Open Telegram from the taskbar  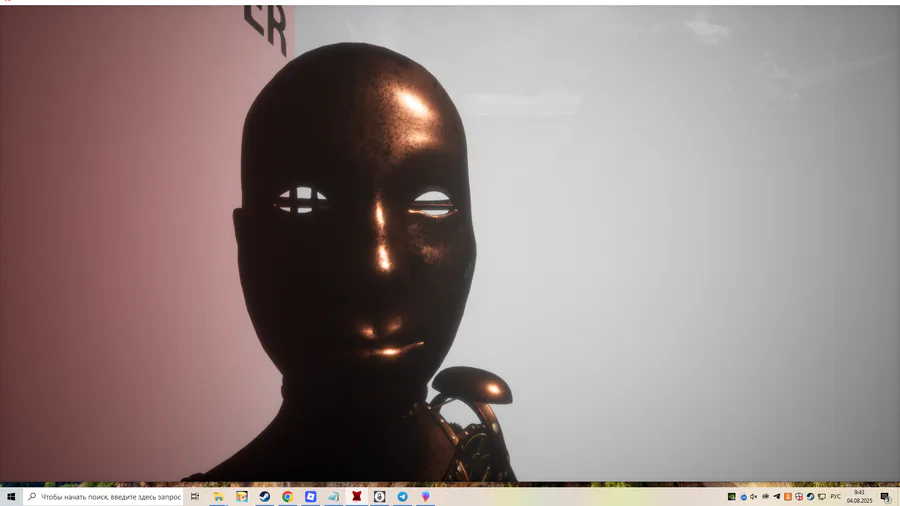[402, 497]
